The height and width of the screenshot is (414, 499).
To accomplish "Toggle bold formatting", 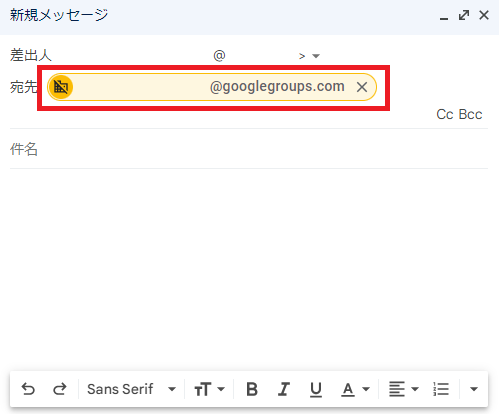I will [x=252, y=389].
